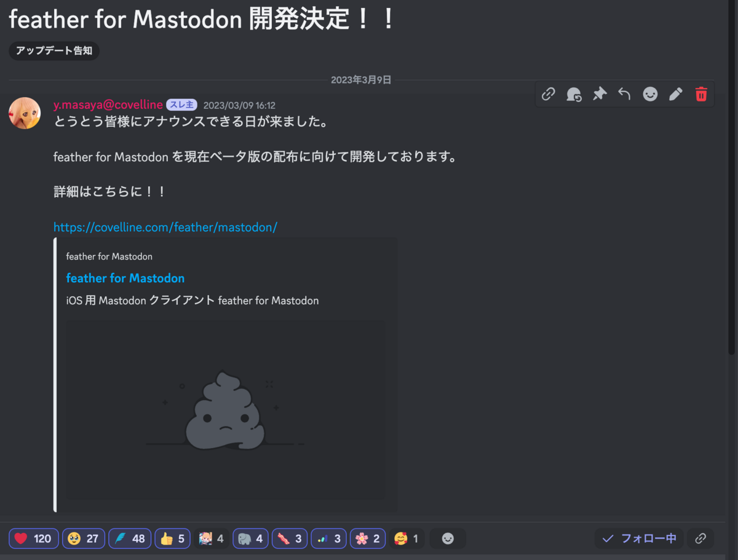Toggle the thumbs-up reaction showing 5
Image resolution: width=738 pixels, height=560 pixels.
coord(172,538)
